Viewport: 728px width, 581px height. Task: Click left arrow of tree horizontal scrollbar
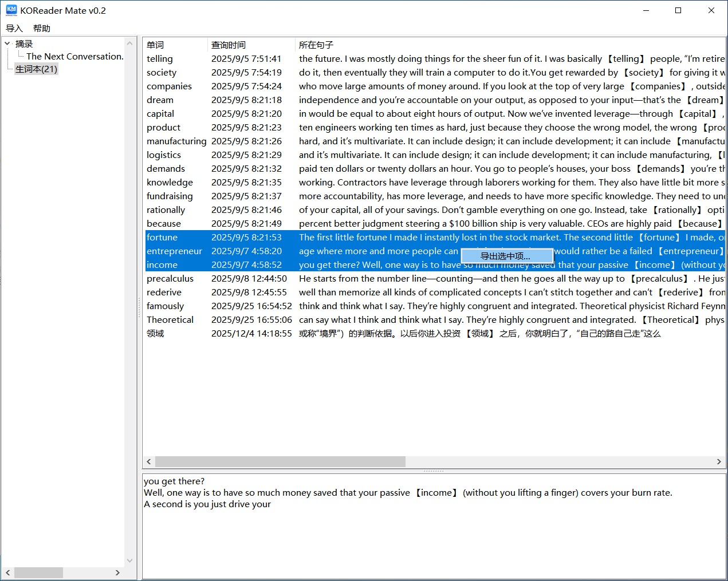click(x=8, y=572)
